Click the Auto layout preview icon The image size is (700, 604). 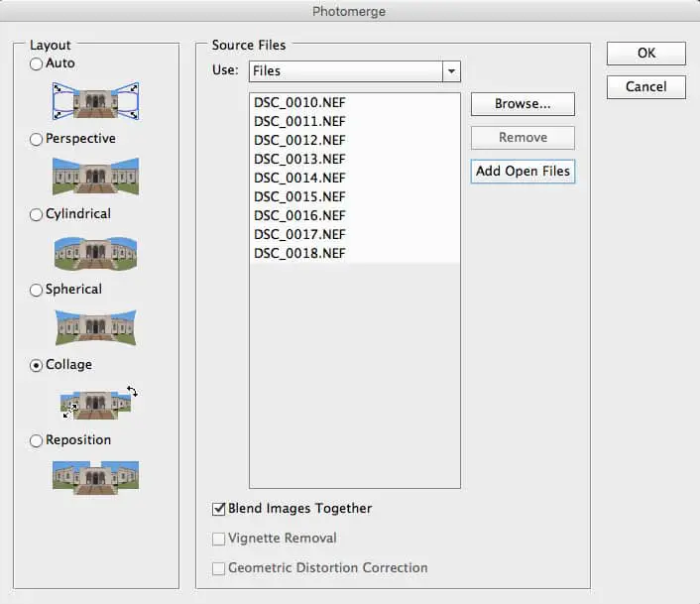coord(95,100)
